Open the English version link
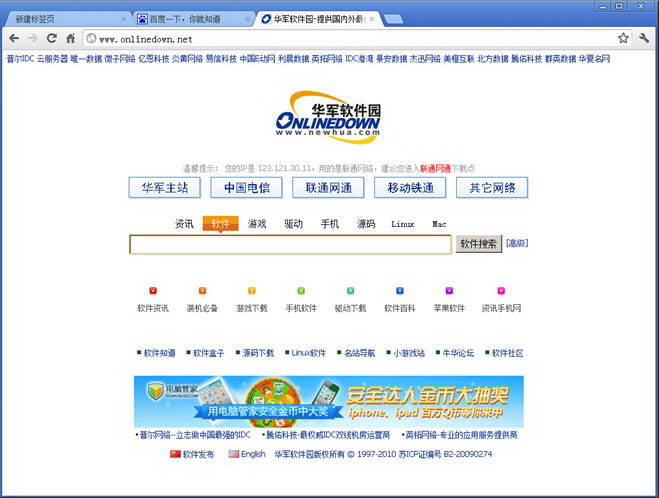The image size is (659, 498). (253, 454)
